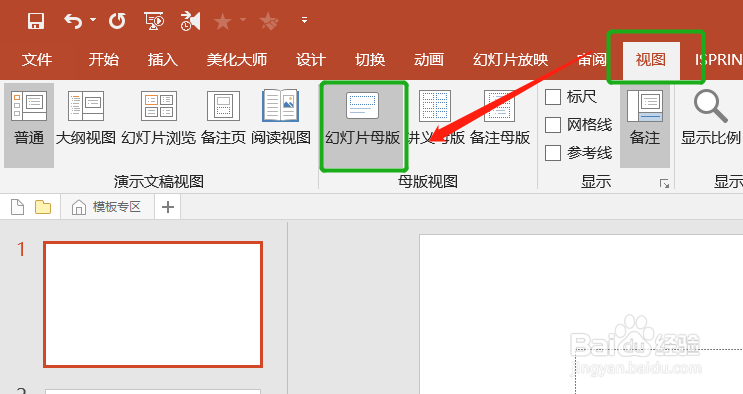Open the 模板专区 tab
The width and height of the screenshot is (743, 394).
tap(107, 207)
